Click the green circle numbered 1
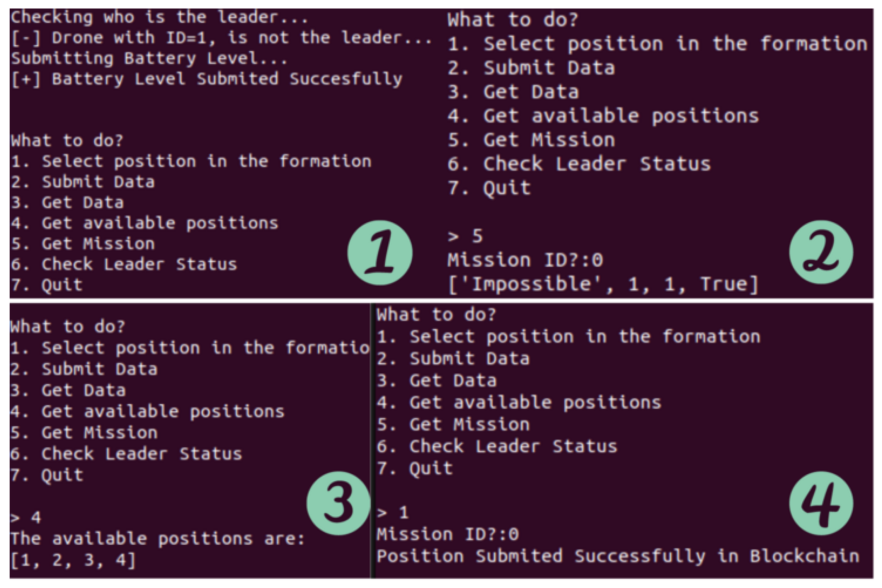Screen dimensions: 882x588 [380, 253]
